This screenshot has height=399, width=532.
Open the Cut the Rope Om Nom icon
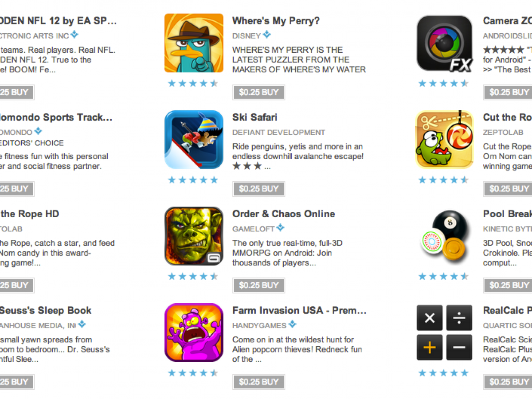(x=444, y=140)
